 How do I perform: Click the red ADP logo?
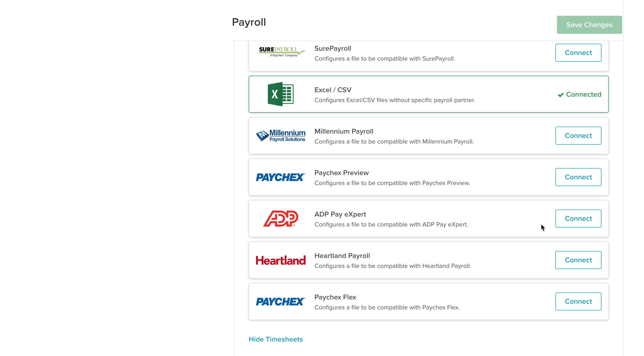(x=281, y=218)
